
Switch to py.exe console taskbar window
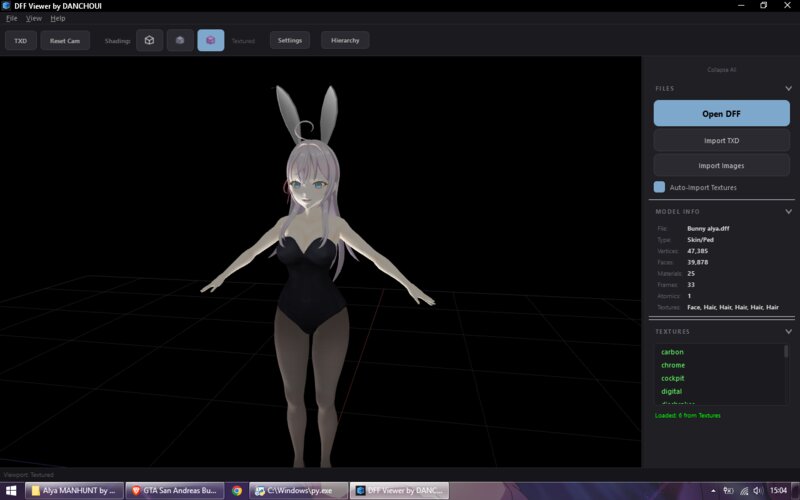299,491
